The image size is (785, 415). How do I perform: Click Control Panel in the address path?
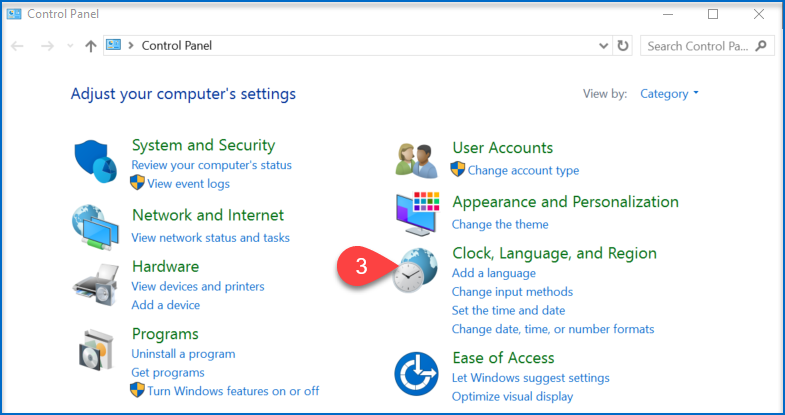[x=177, y=46]
